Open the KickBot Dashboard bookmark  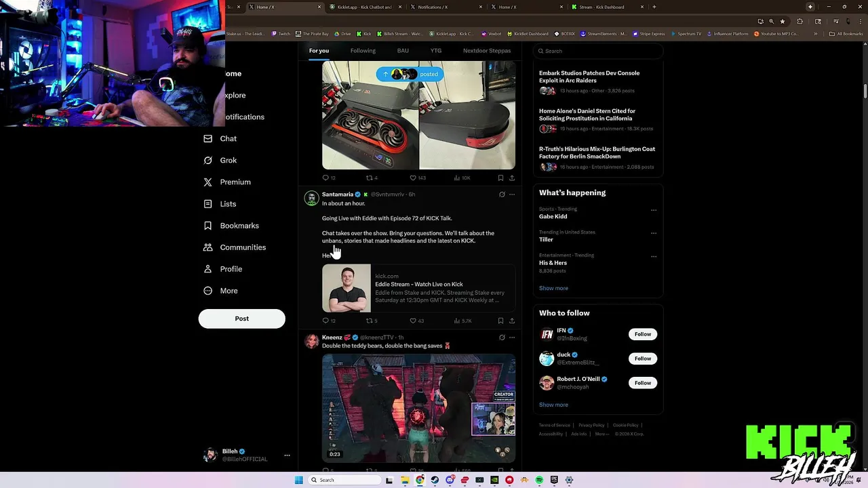[x=528, y=34]
